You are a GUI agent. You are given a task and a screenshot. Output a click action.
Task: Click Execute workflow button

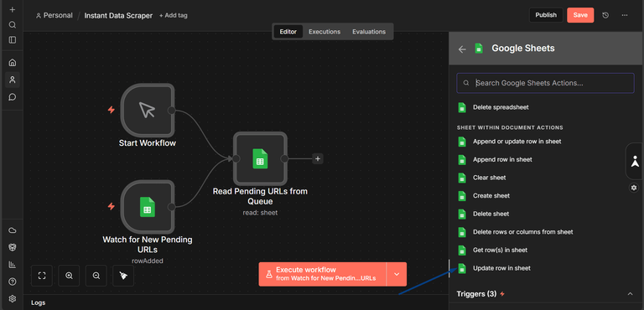click(x=322, y=274)
